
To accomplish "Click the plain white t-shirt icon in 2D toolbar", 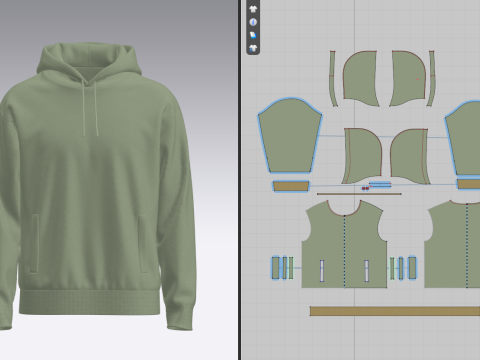I will (253, 9).
